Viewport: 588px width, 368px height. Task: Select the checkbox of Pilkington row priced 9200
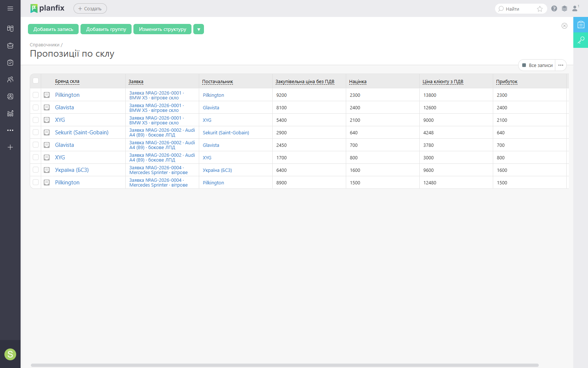click(36, 95)
